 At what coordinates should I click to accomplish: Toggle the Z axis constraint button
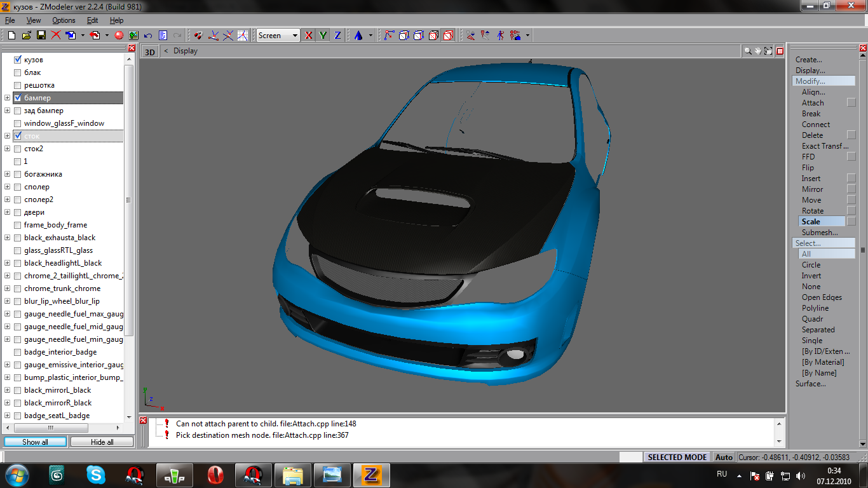(337, 36)
